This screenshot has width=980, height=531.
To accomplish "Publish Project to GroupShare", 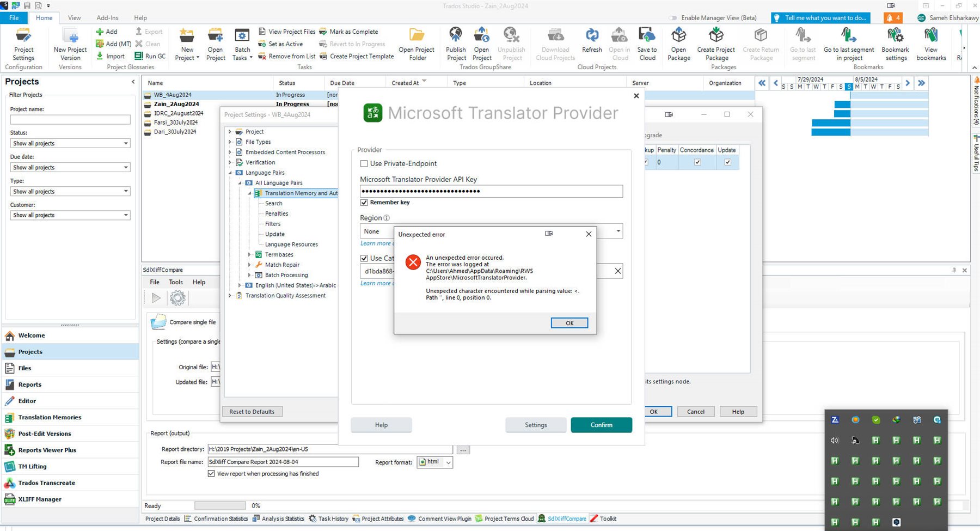I will 456,45.
